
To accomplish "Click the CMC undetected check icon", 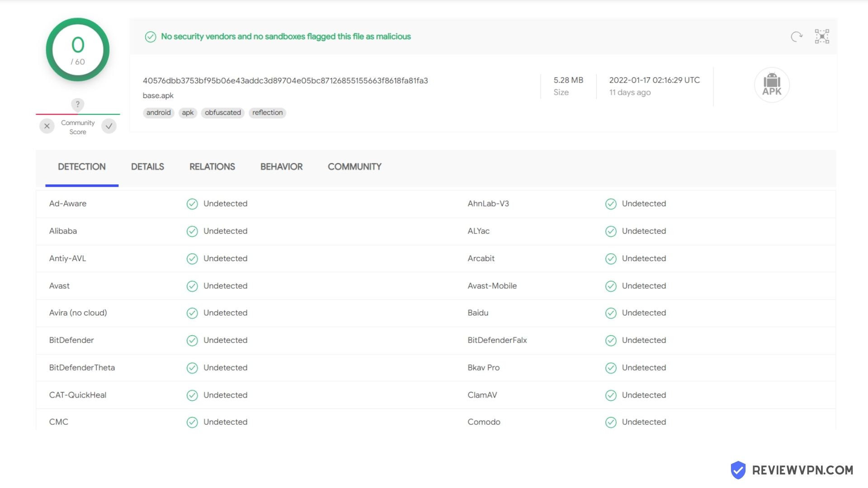I will tap(192, 422).
